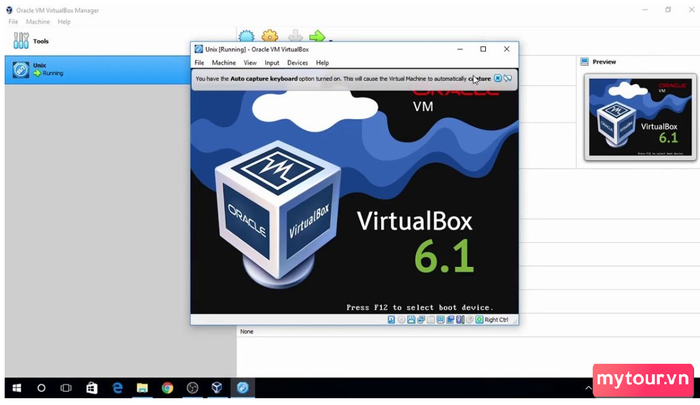Click the display status icon in VM status bar
Screen dimensions: 700x405
pos(450,320)
